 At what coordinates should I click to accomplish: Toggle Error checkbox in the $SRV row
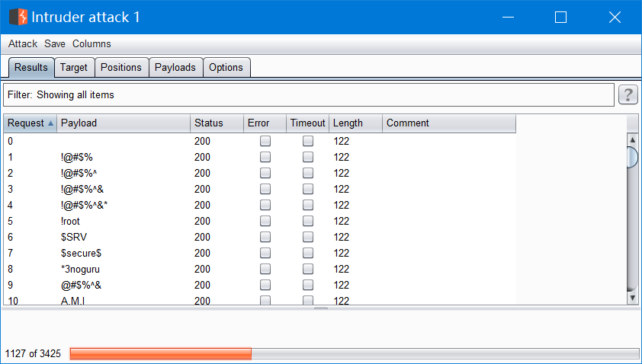point(265,237)
